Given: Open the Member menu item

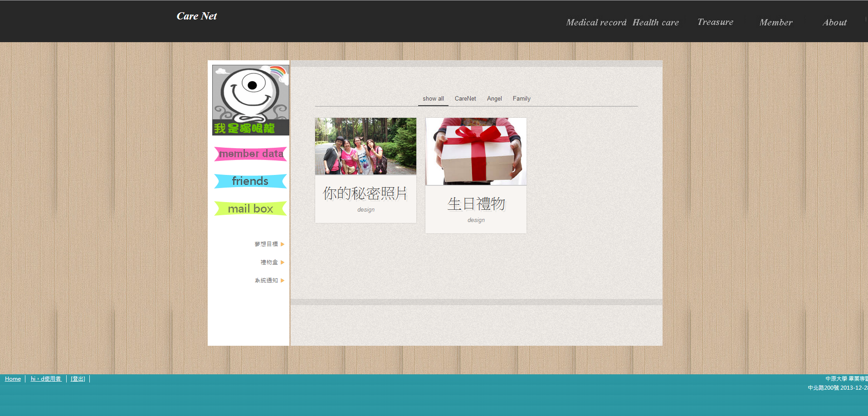Looking at the screenshot, I should [776, 23].
